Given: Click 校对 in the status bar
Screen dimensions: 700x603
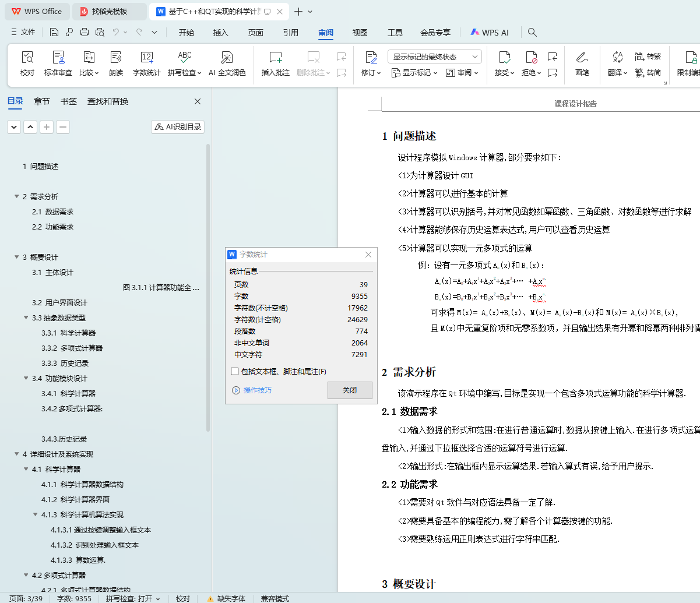Looking at the screenshot, I should click(183, 598).
